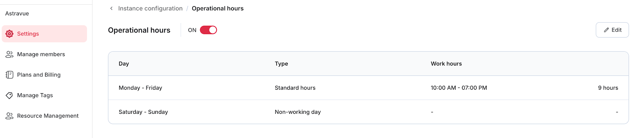Screen dimensions: 644x138
Task: Click the Manage members people icon
Action: click(9, 54)
